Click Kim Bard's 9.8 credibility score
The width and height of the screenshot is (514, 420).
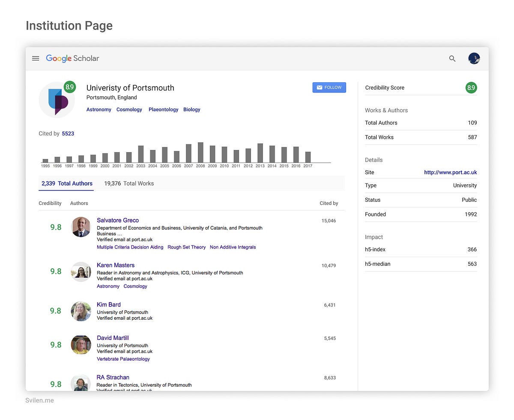point(56,311)
